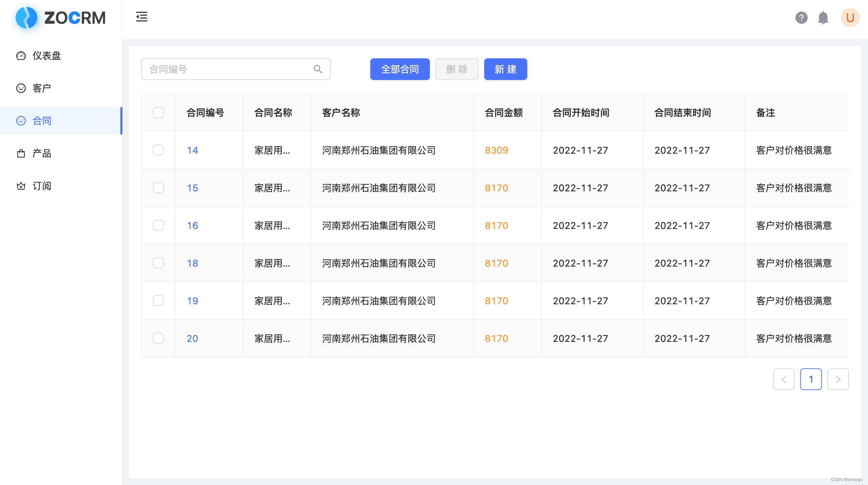Select the 订阅 subscription icon
This screenshot has height=485, width=868.
coord(21,186)
